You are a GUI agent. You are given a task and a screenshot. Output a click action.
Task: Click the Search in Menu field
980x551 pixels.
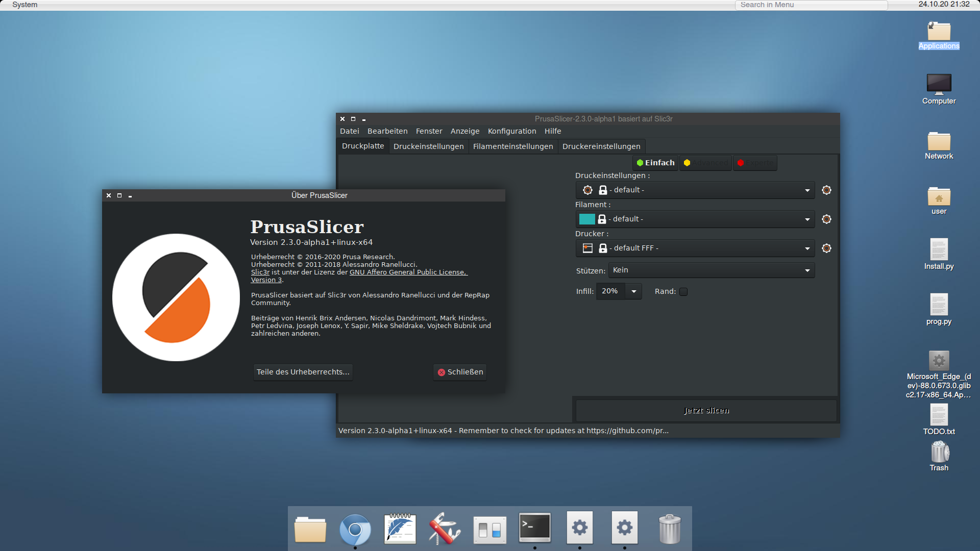(811, 5)
